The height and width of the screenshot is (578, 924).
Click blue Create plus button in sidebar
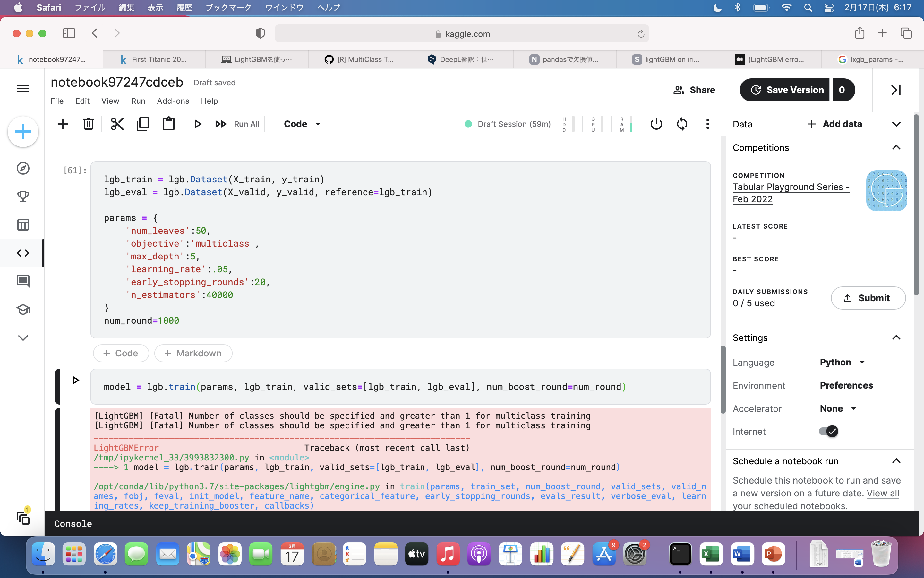pos(23,132)
